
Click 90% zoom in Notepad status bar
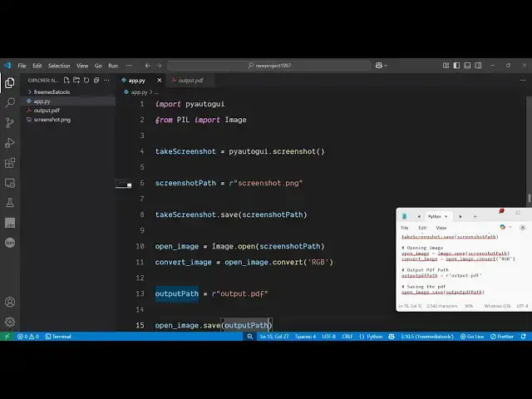(469, 306)
